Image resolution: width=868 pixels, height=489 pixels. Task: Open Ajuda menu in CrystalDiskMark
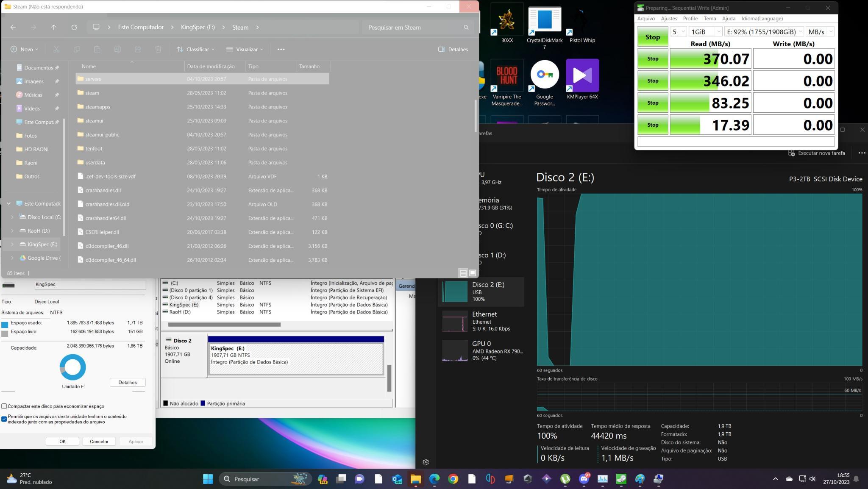coord(729,18)
